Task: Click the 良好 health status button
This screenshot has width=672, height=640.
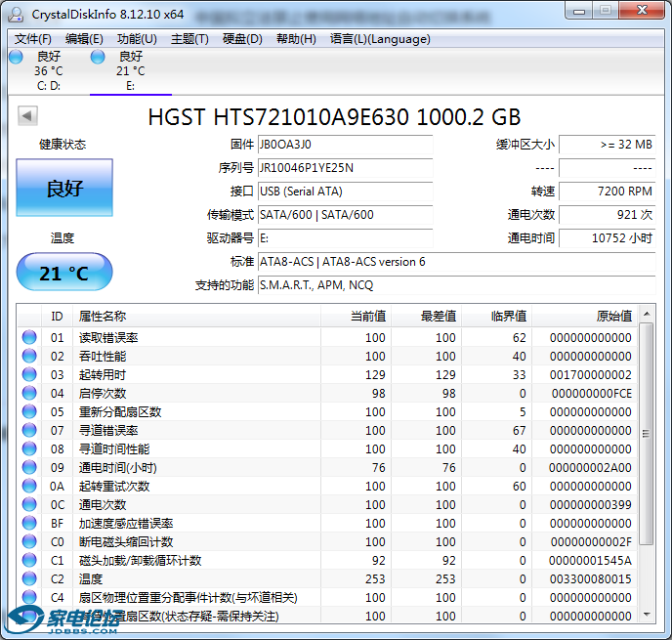Action: 64,188
